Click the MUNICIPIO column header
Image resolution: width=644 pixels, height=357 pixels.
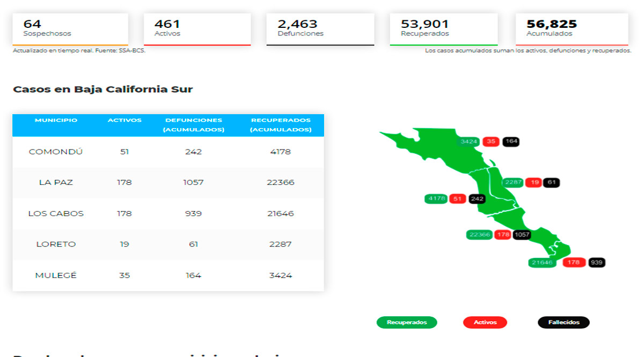coord(56,121)
